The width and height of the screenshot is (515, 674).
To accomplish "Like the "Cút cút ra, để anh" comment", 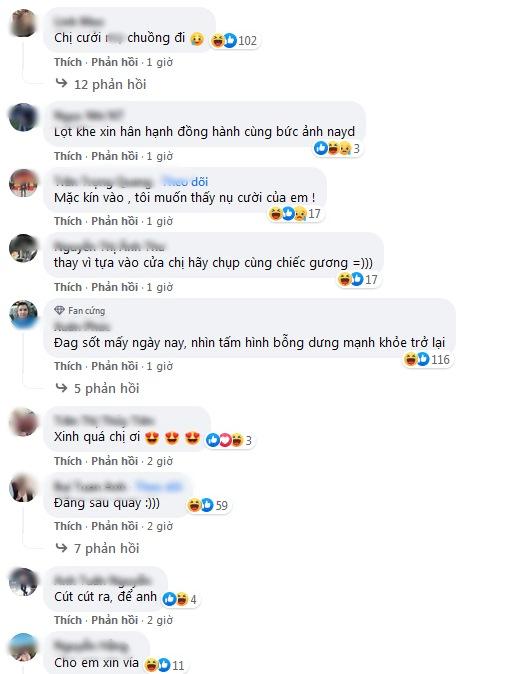I will tap(68, 620).
